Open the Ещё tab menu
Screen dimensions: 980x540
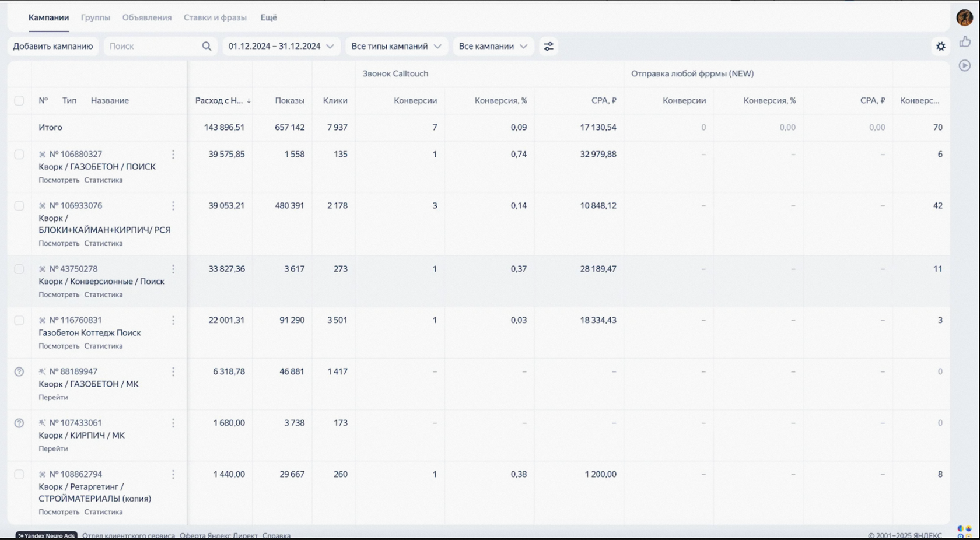[268, 17]
